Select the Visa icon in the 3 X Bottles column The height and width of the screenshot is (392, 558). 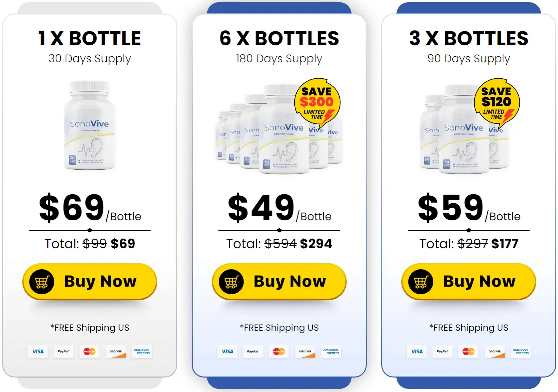pyautogui.click(x=417, y=351)
